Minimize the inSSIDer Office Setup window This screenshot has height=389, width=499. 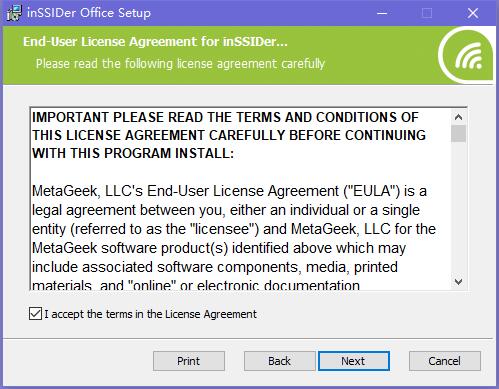(x=382, y=13)
